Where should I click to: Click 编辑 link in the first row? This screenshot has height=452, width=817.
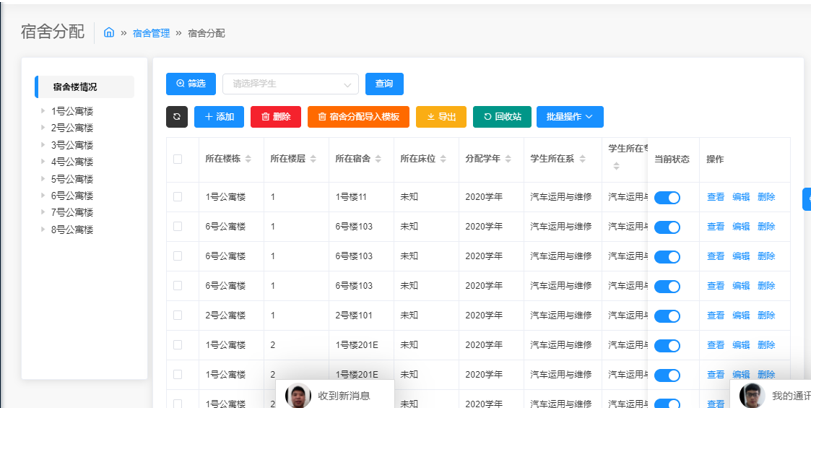[741, 198]
